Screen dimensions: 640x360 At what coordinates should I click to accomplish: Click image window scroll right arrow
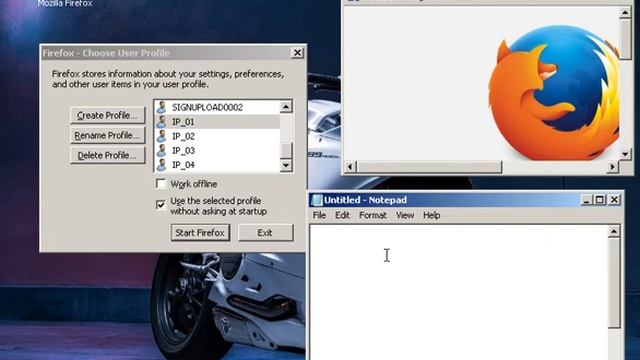(612, 167)
